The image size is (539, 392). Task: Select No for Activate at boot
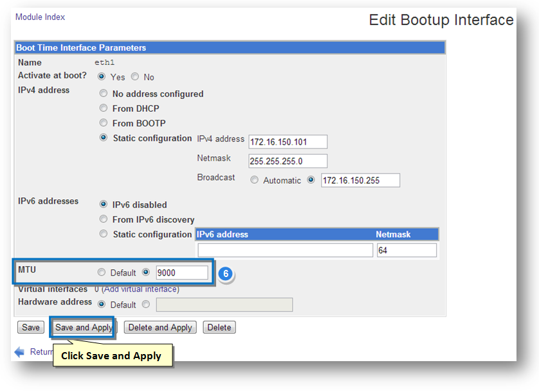coord(135,76)
